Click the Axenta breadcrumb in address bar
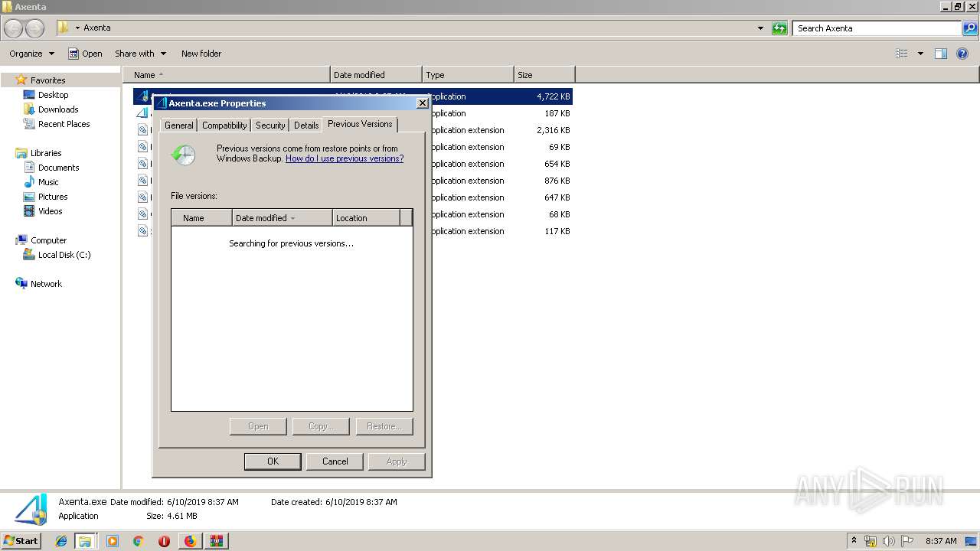The width and height of the screenshot is (980, 551). 97,28
